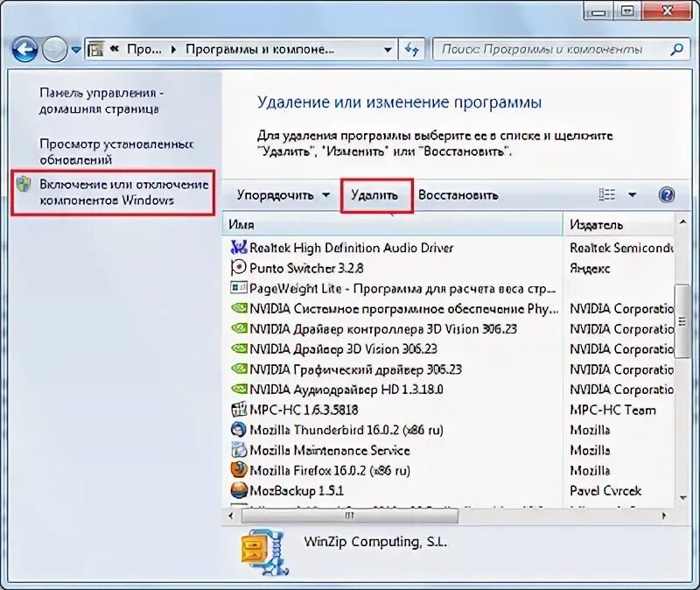The image size is (700, 590).
Task: Change view using the view icon
Action: click(606, 194)
